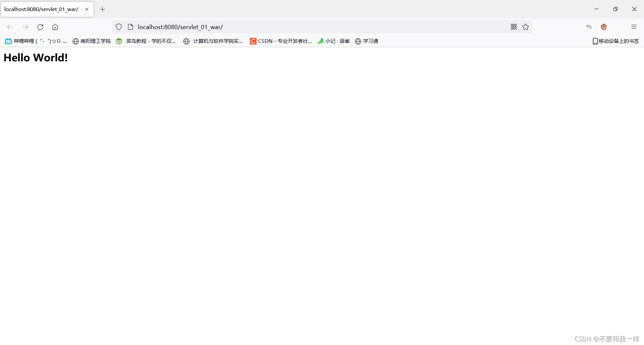Viewport: 644px width, 345px height.
Task: Click the curved undo arrow icon
Action: pos(589,27)
